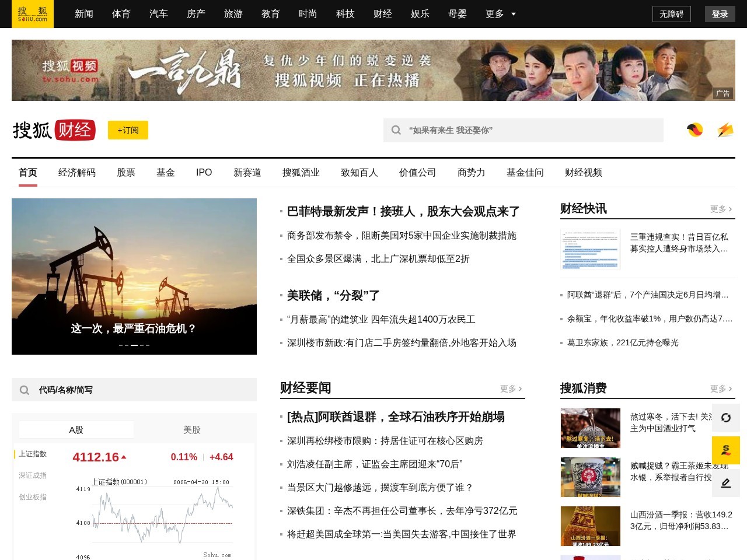Switch stock widget to 美股 tab
The image size is (747, 560).
192,429
